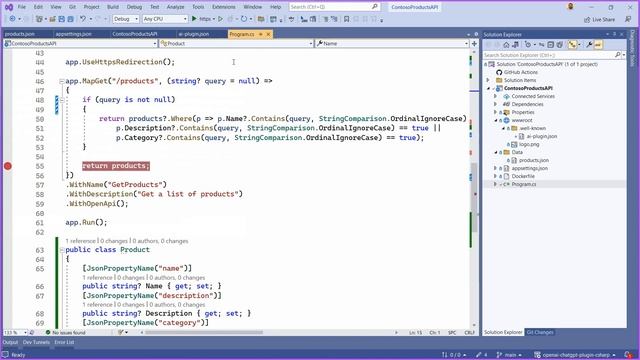Click the notifications bell in the status bar
The width and height of the screenshot is (640, 360).
tap(628, 355)
